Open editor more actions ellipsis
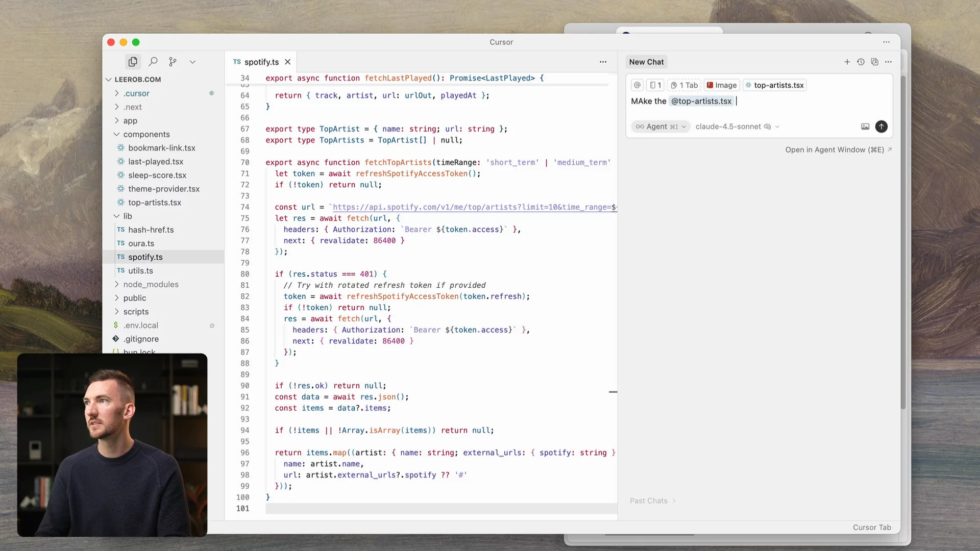 (603, 62)
